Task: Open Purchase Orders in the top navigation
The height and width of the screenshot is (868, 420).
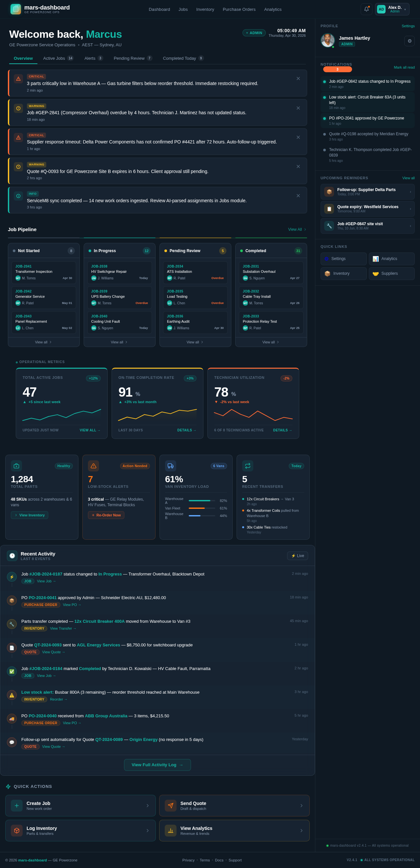Action: [x=239, y=10]
